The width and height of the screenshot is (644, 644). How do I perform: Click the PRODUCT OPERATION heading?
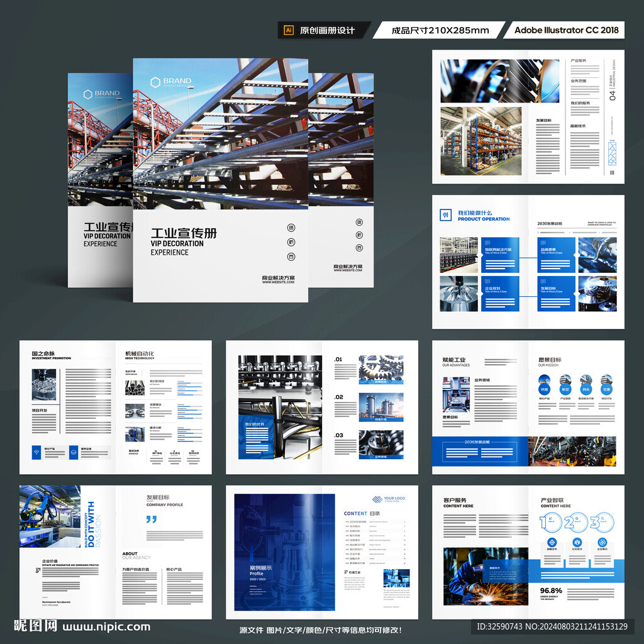pos(484,219)
